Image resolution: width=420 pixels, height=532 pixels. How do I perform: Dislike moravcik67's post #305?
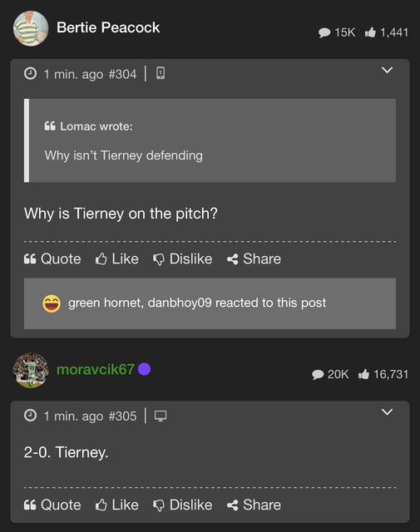pos(183,505)
